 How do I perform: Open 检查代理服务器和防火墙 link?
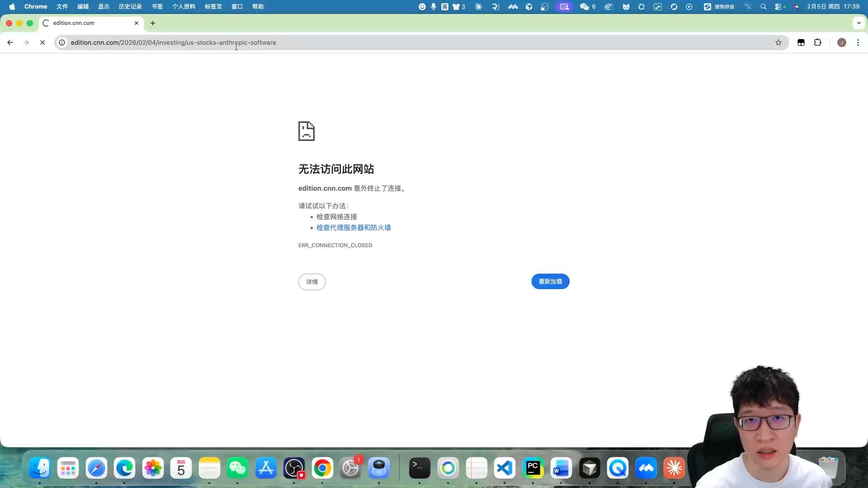click(354, 228)
